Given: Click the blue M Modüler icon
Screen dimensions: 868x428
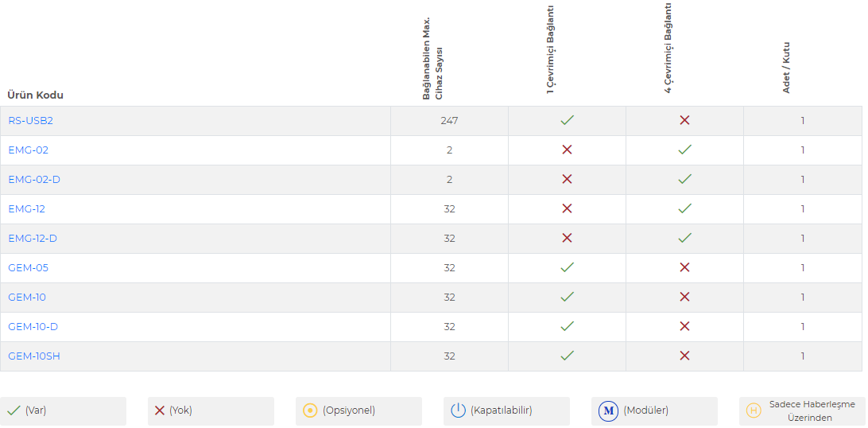Looking at the screenshot, I should (609, 410).
